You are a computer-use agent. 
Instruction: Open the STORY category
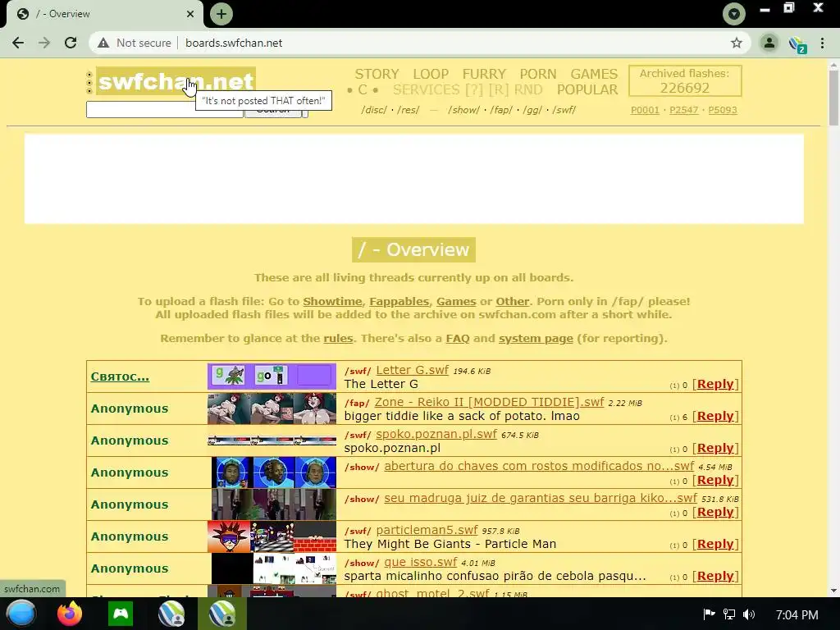(377, 74)
